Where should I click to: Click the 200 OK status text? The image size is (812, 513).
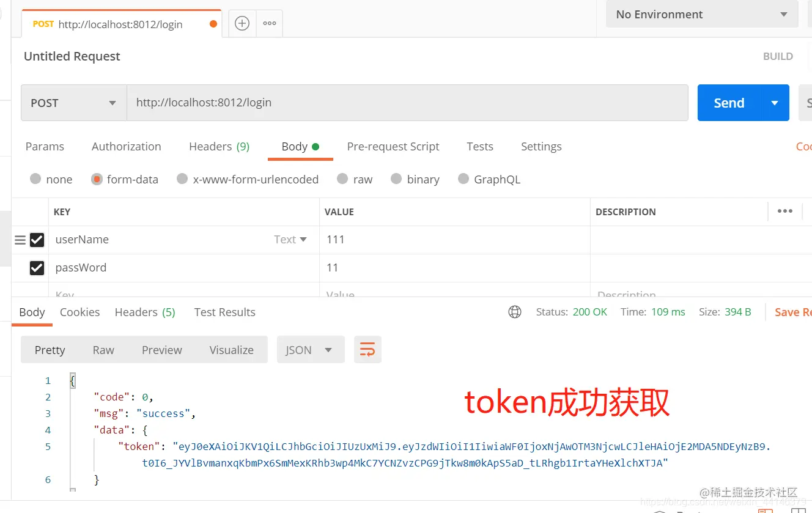coord(590,312)
